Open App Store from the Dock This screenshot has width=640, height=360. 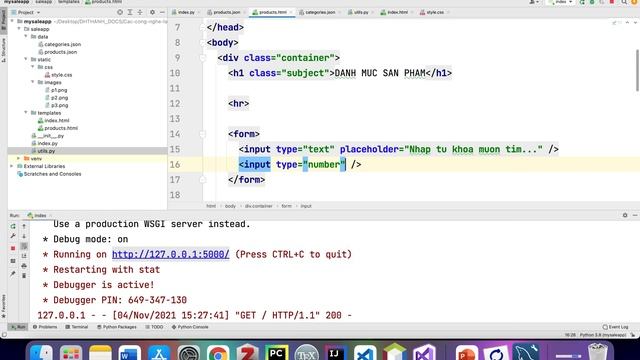coord(159,353)
